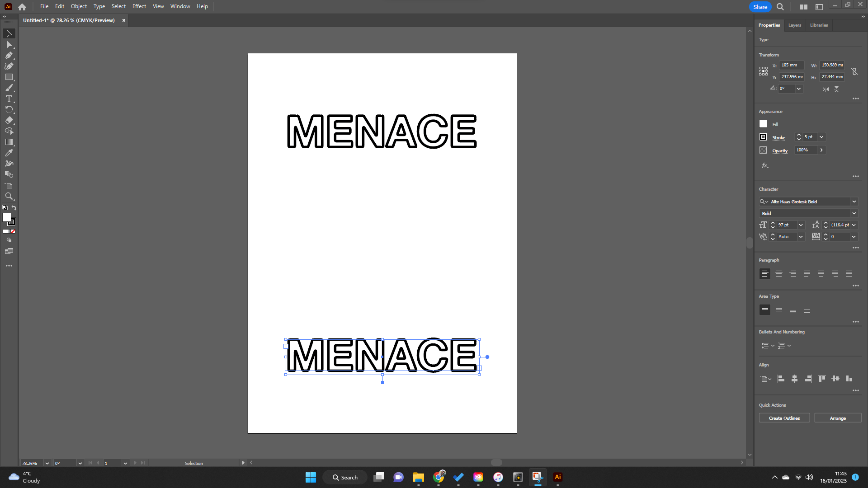This screenshot has height=488, width=868.
Task: Click the Create Outlines button
Action: point(783,418)
